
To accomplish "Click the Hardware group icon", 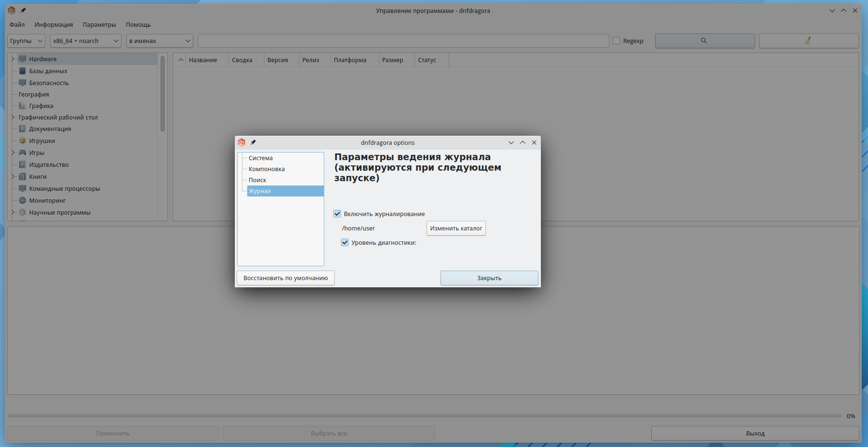I will coord(22,59).
